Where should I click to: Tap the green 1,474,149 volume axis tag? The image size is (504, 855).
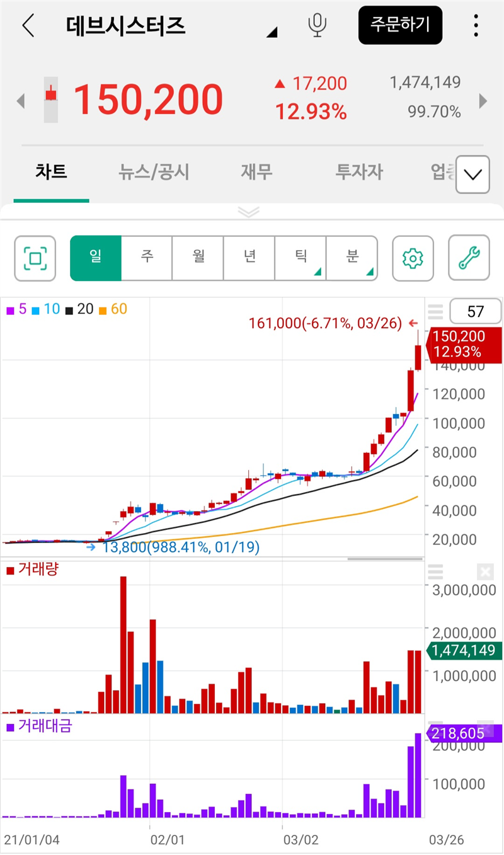click(464, 650)
